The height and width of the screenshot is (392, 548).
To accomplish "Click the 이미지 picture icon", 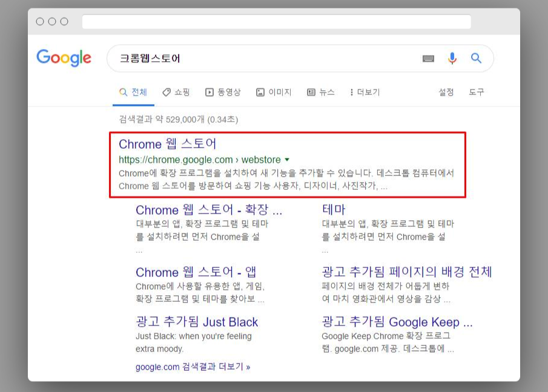I will pos(260,92).
